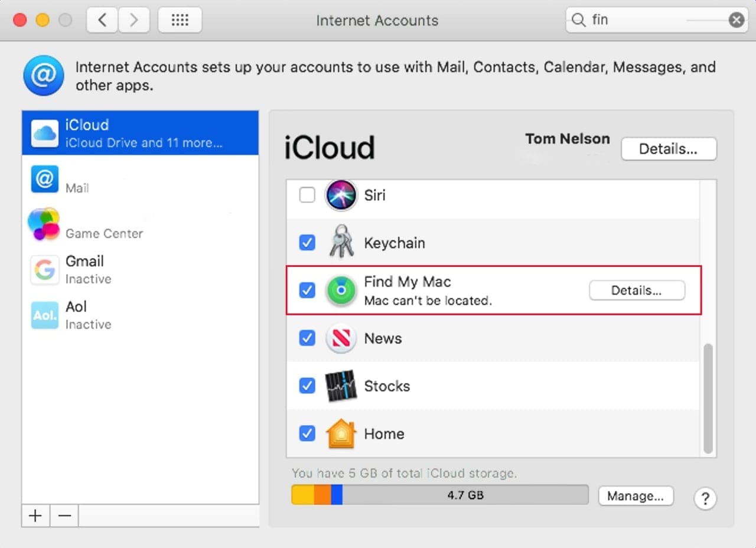Viewport: 756px width, 548px height.
Task: Uncheck the Keychain checkbox
Action: click(x=307, y=243)
